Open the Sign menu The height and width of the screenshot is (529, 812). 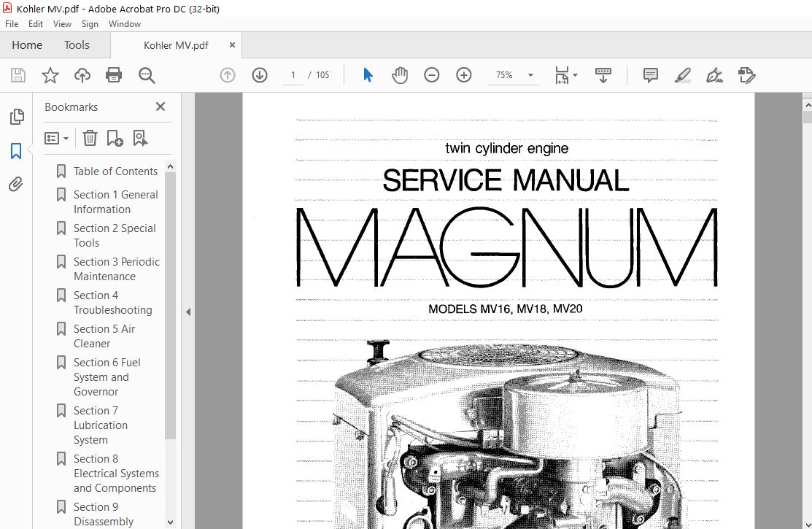90,24
